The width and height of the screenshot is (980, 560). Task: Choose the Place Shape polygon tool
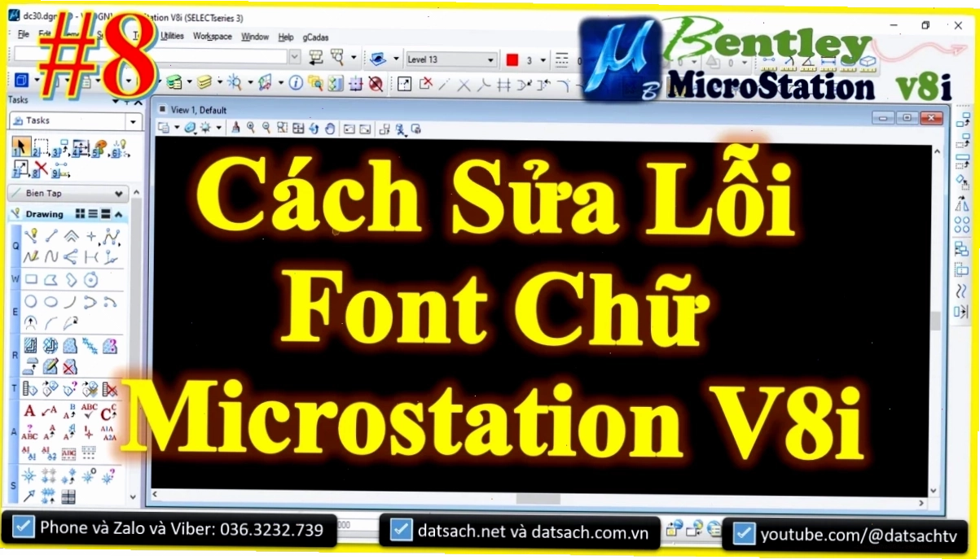tap(51, 279)
